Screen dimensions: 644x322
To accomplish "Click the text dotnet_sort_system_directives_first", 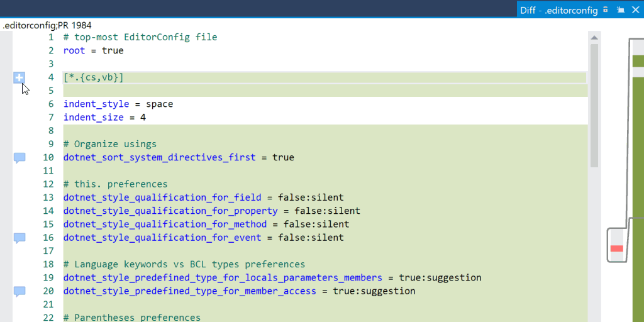I will (159, 157).
